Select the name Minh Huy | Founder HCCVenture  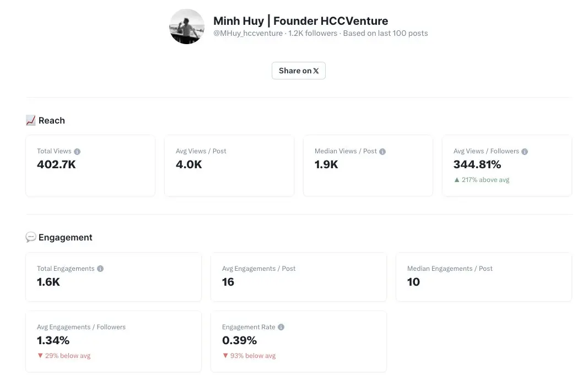[x=301, y=20]
